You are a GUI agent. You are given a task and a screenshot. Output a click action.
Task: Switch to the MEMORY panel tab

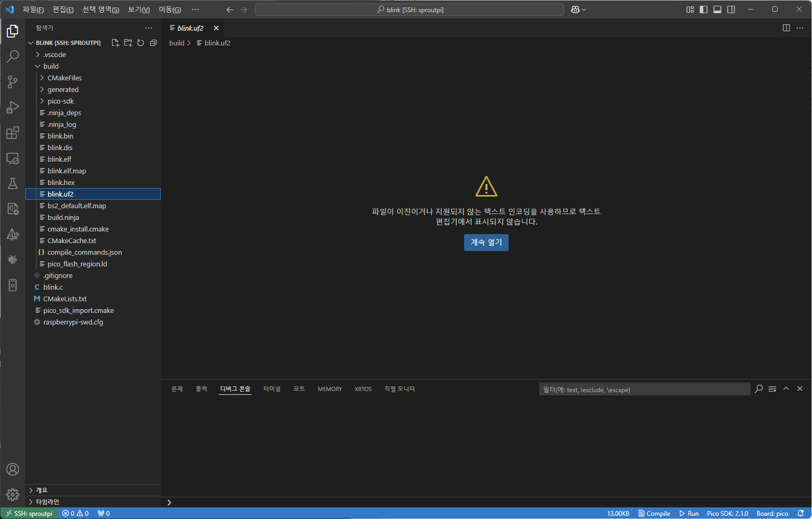point(330,389)
